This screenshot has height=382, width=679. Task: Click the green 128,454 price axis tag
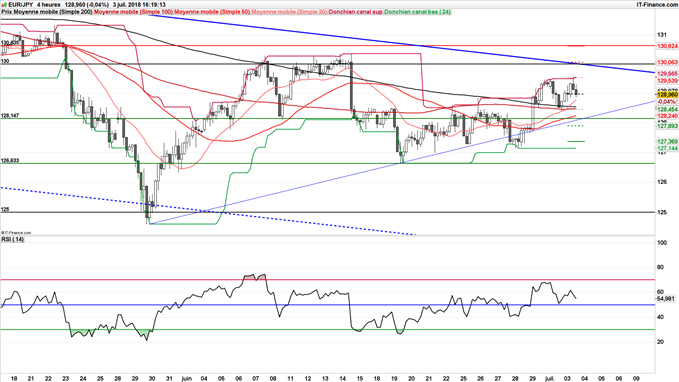[667, 110]
